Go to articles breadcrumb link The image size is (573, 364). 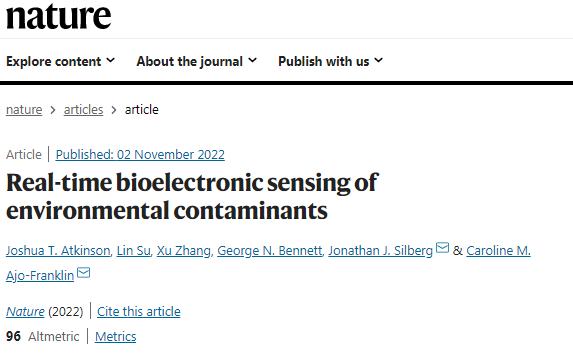coord(83,110)
